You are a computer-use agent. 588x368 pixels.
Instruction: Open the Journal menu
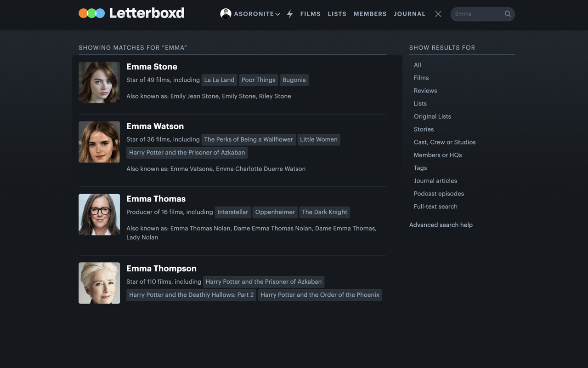(x=410, y=14)
